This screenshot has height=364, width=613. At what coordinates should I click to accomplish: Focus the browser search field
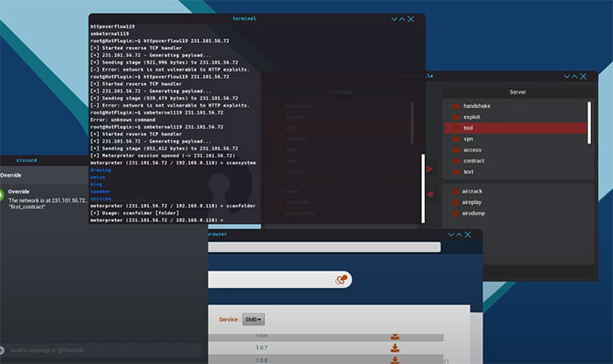280,280
